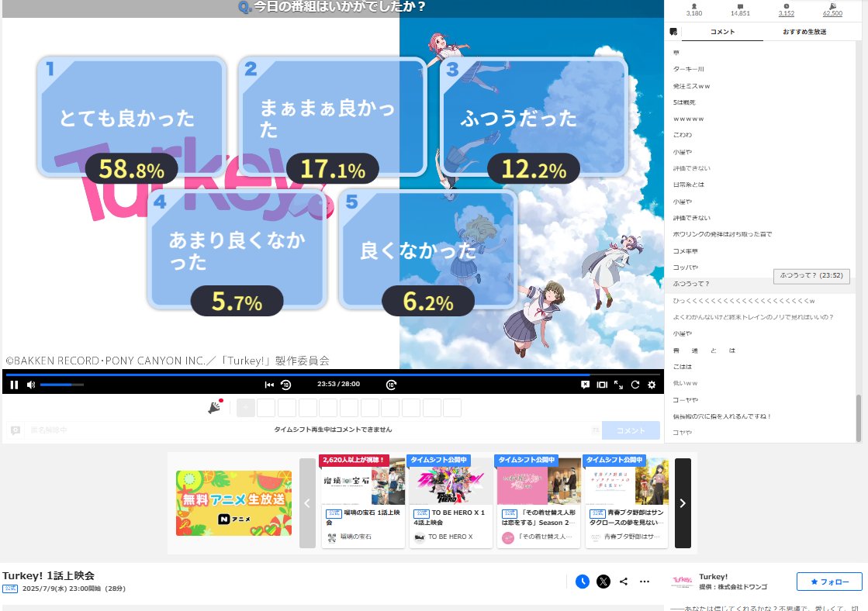
Task: Click the poll option とても良かった
Action: (132, 116)
